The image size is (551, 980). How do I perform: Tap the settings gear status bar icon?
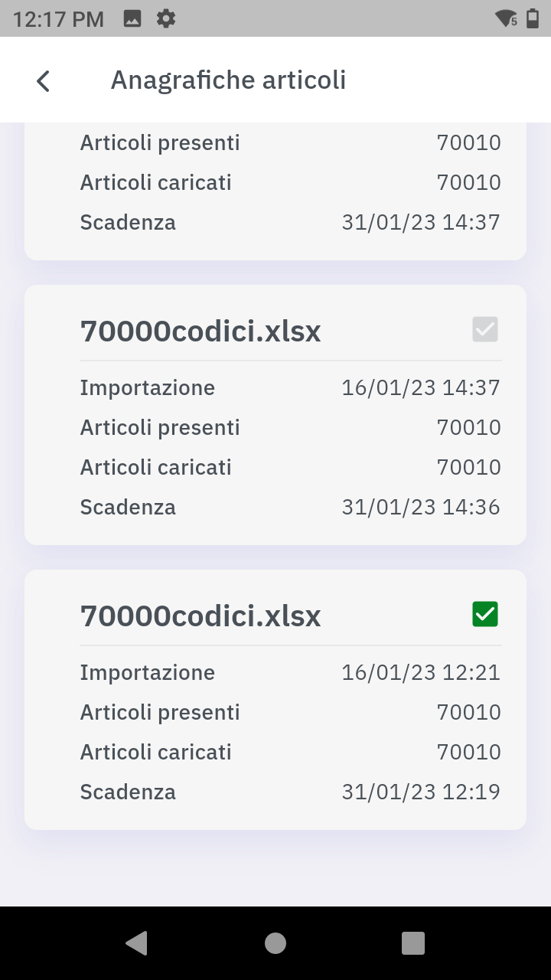[165, 19]
